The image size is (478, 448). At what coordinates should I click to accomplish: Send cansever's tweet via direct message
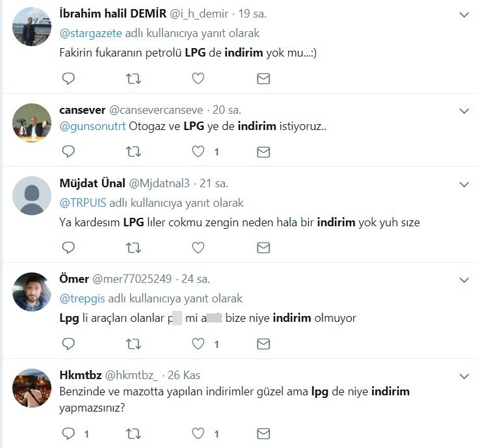263,152
